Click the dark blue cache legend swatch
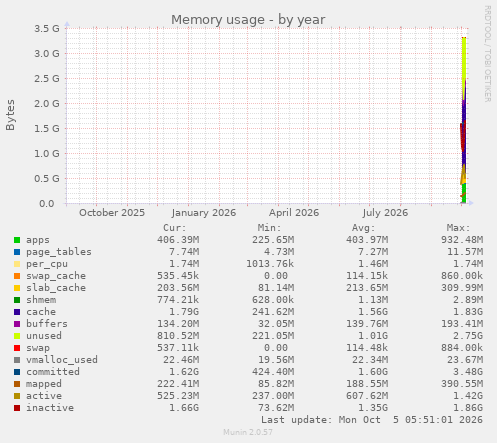The width and height of the screenshot is (497, 443). 17,312
